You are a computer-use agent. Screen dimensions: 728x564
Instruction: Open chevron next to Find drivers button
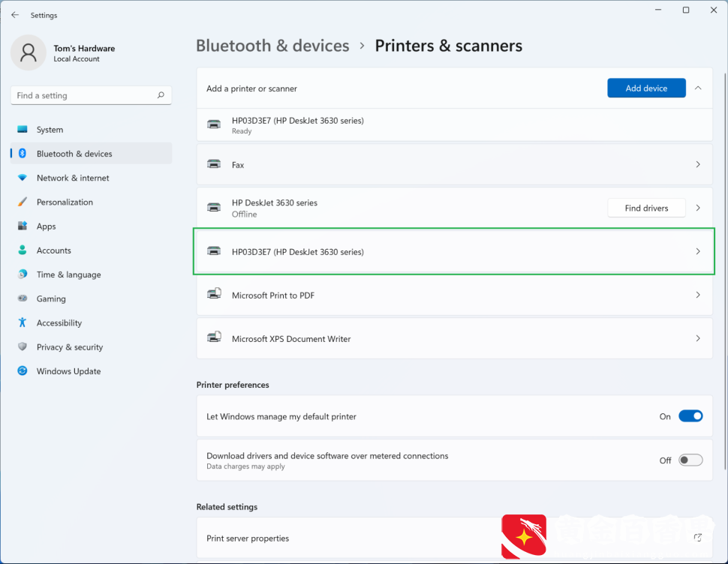(698, 208)
